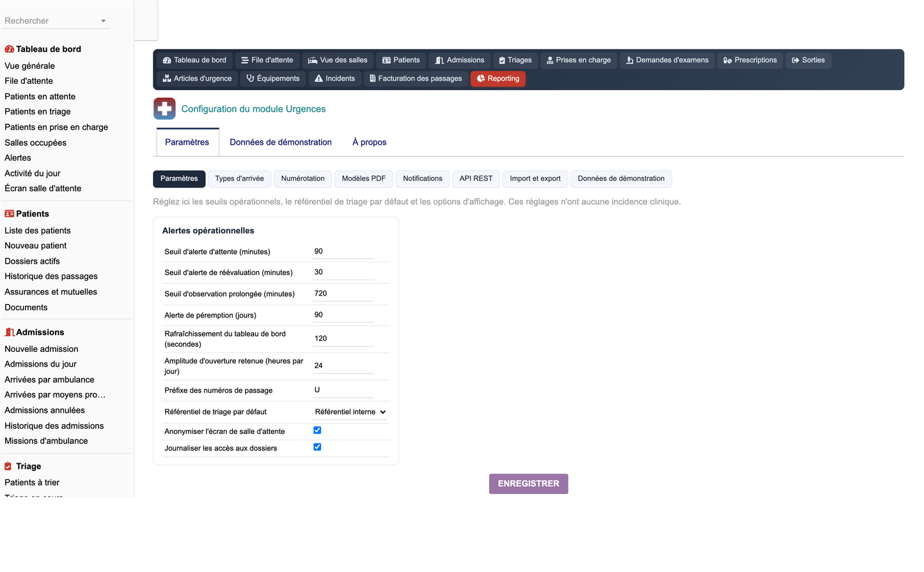Click sidebar Tableau de bord section icon
The width and height of the screenshot is (924, 572).
tap(9, 49)
